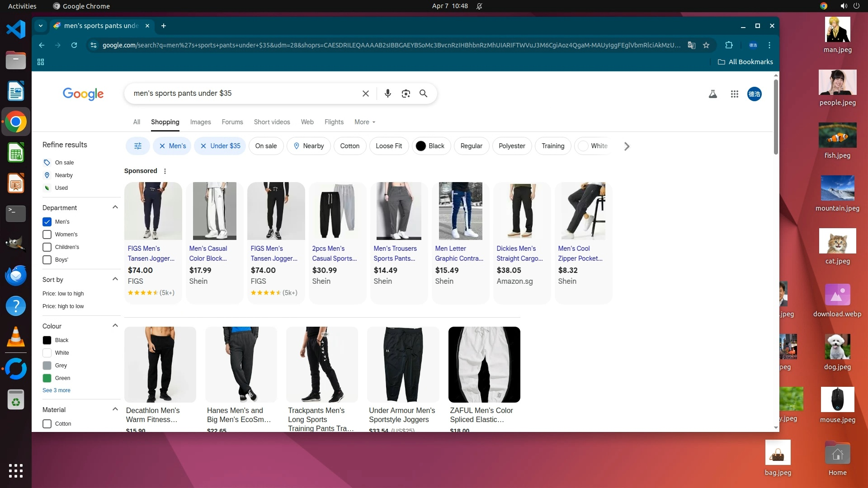
Task: Open Search Labs flask icon
Action: [x=712, y=94]
